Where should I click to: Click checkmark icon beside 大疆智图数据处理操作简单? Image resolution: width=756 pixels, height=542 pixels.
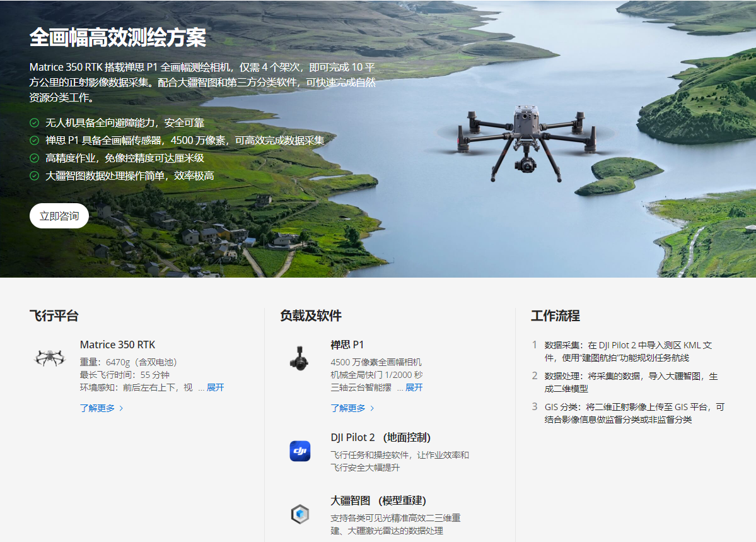pyautogui.click(x=35, y=176)
